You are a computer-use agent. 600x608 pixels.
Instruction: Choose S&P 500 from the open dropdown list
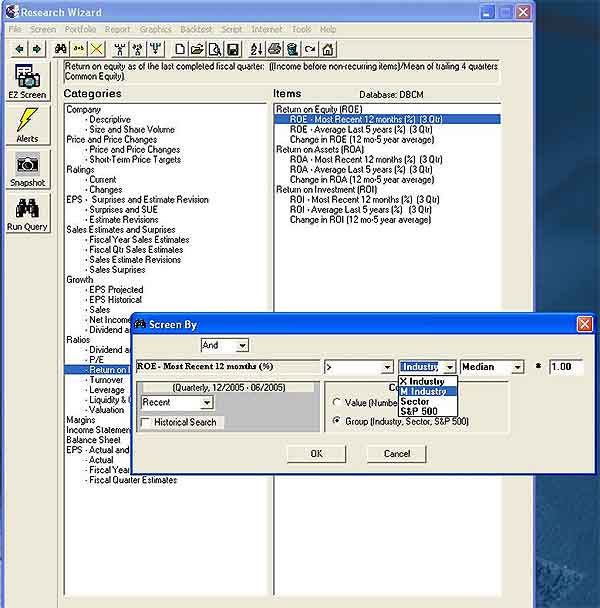tap(416, 411)
